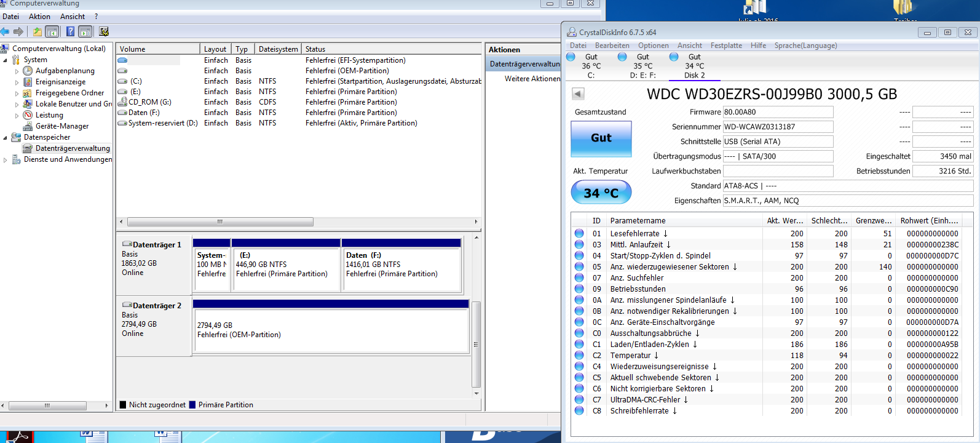Go back with the blue back arrow
The image size is (980, 443).
click(x=5, y=31)
